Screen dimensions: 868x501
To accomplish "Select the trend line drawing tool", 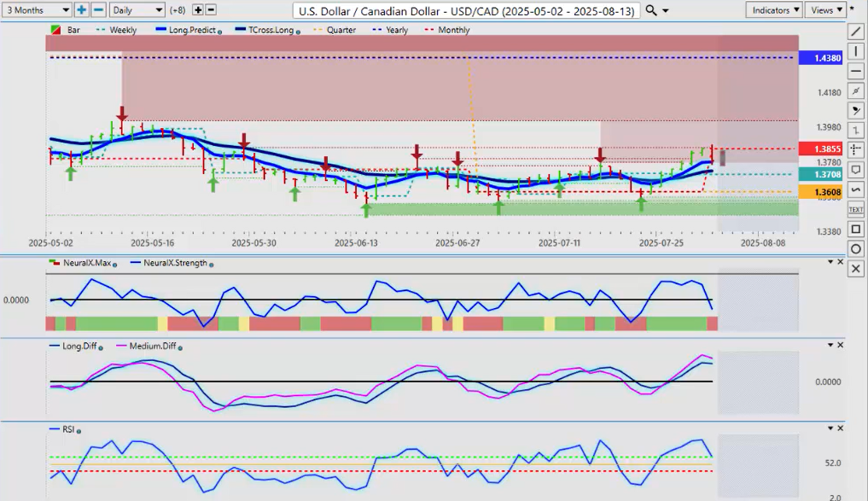I will pos(857,32).
